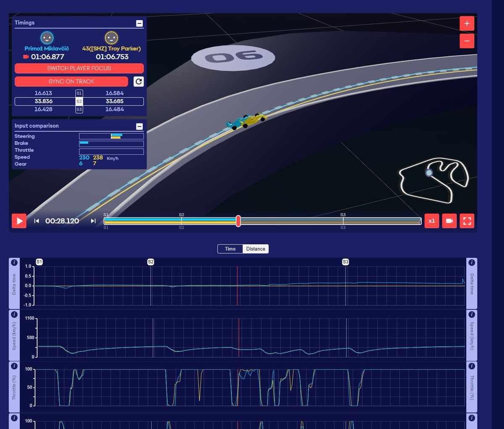Click the Steering input bar
Viewport: 504px width, 429px height.
[111, 136]
